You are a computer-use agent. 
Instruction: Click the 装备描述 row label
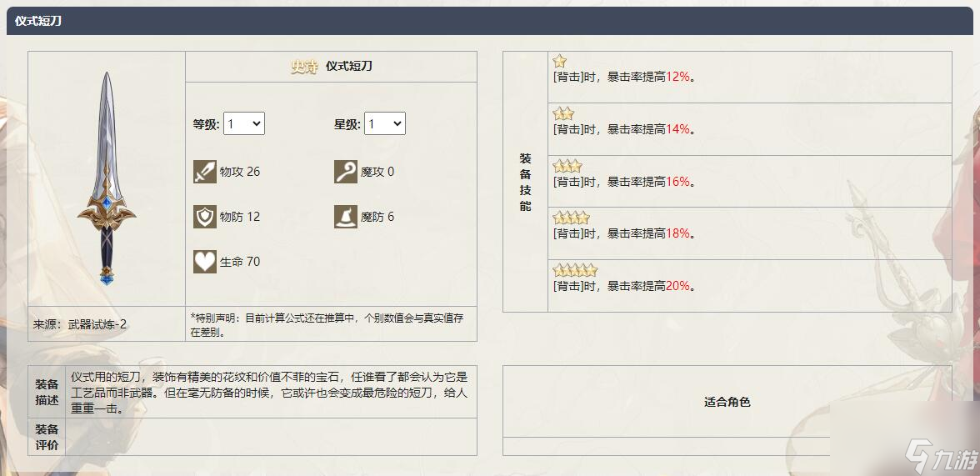47,392
